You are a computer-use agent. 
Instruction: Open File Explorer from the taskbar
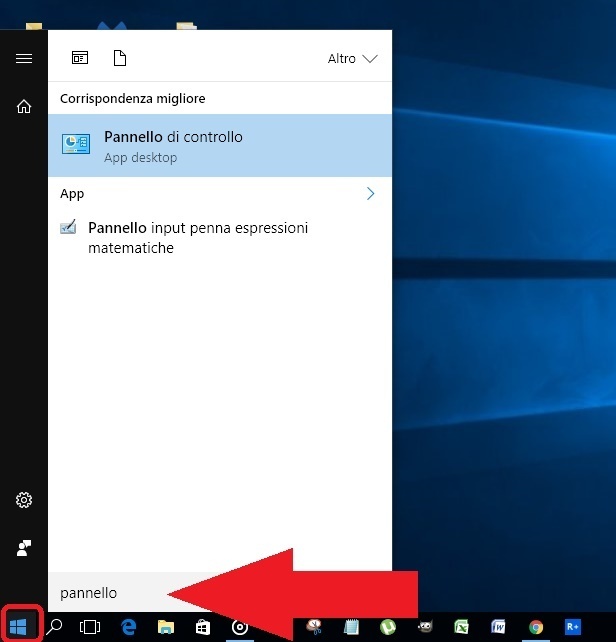[x=166, y=626]
